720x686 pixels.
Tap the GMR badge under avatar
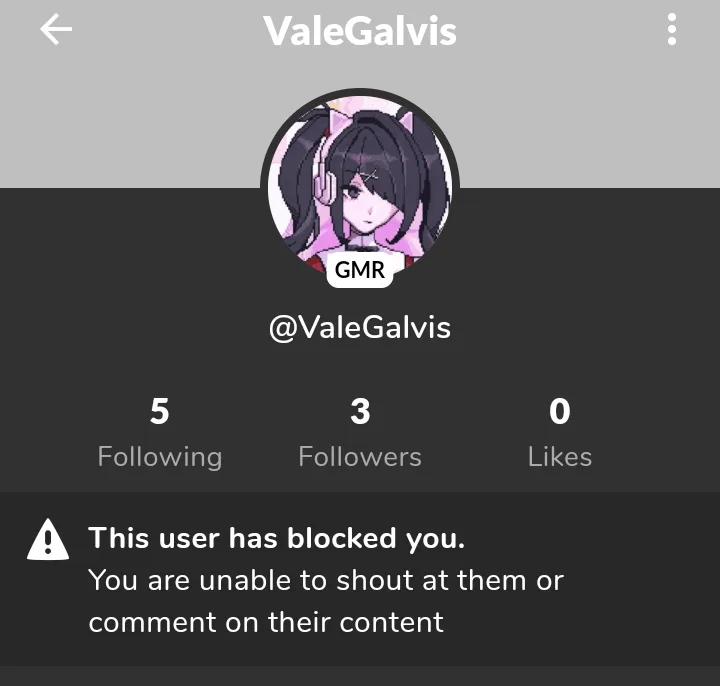click(360, 270)
